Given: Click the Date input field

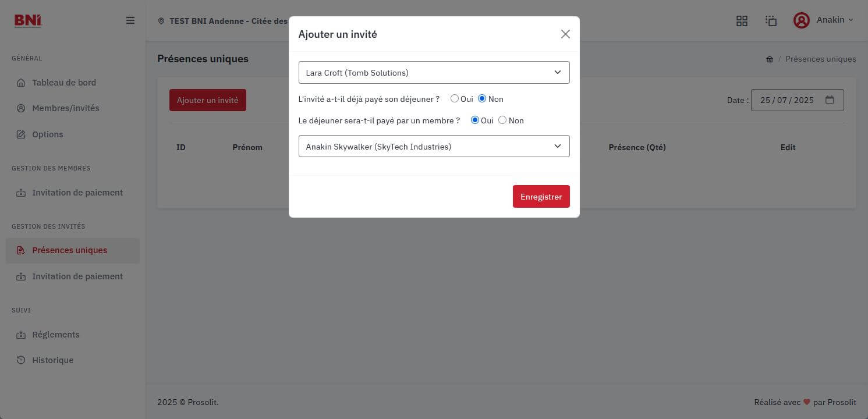Looking at the screenshot, I should pos(798,100).
